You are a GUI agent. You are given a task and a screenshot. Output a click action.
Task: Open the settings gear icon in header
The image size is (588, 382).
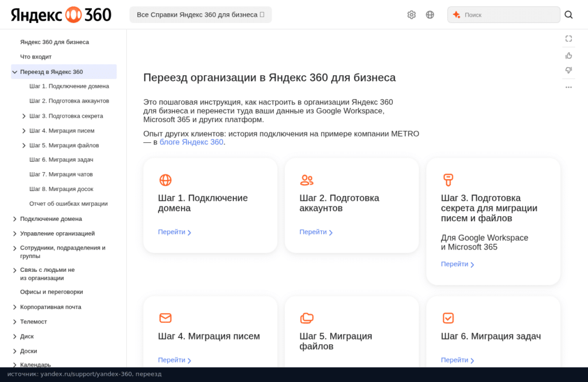tap(411, 14)
